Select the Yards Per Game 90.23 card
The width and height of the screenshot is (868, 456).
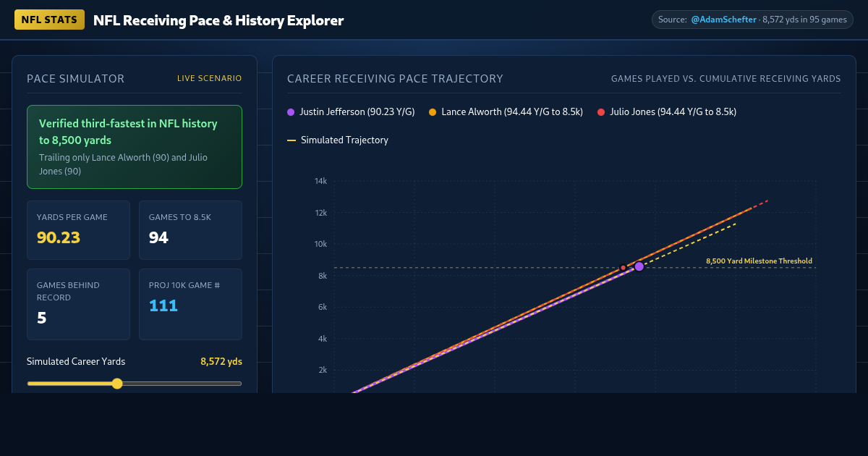tap(78, 230)
